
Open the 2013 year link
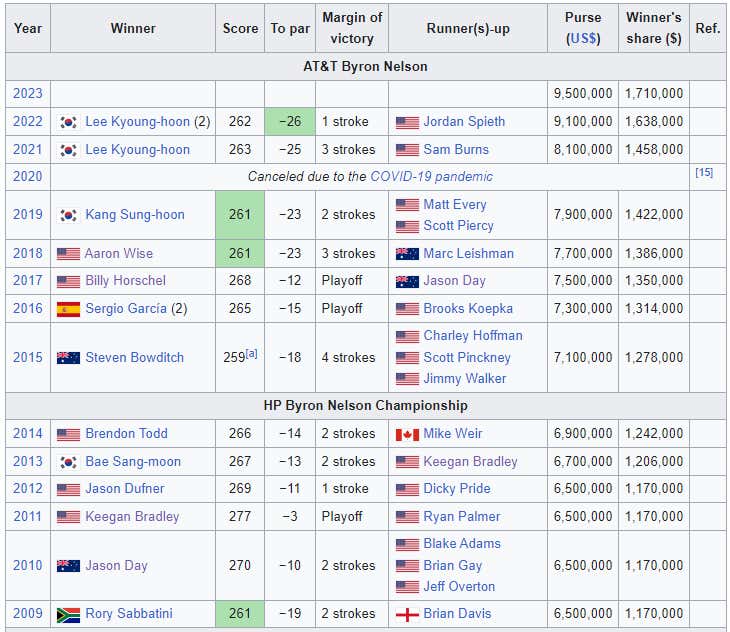click(x=27, y=462)
